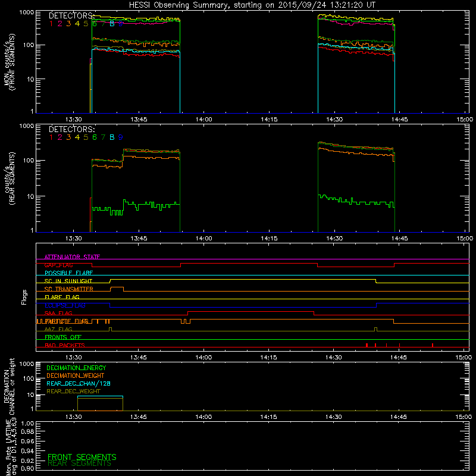Click orange detector number 3 in front segments legend
This screenshot has width=476, height=476.
click(68, 24)
